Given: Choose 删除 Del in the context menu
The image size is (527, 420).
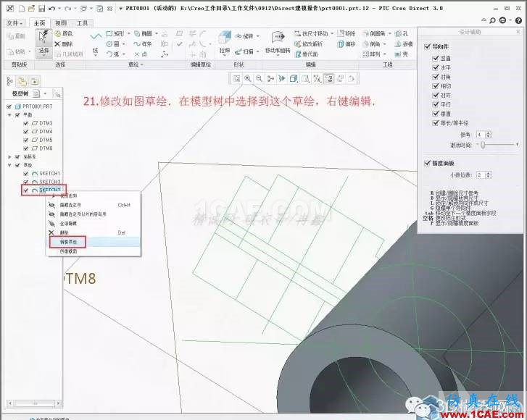Looking at the screenshot, I should [x=94, y=232].
